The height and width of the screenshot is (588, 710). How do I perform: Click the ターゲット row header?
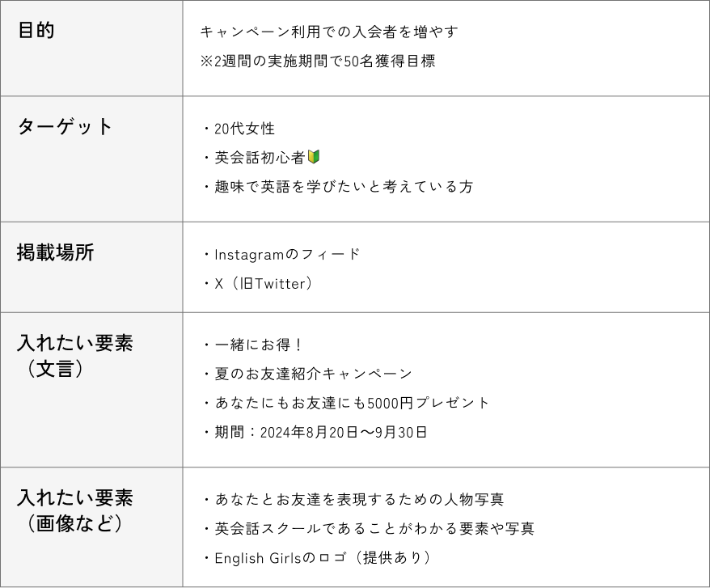coord(66,127)
